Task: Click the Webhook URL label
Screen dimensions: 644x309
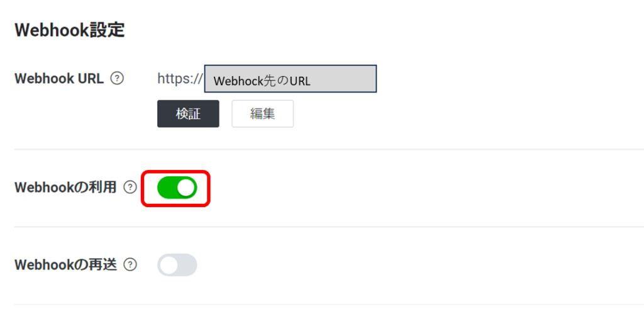Action: point(59,78)
